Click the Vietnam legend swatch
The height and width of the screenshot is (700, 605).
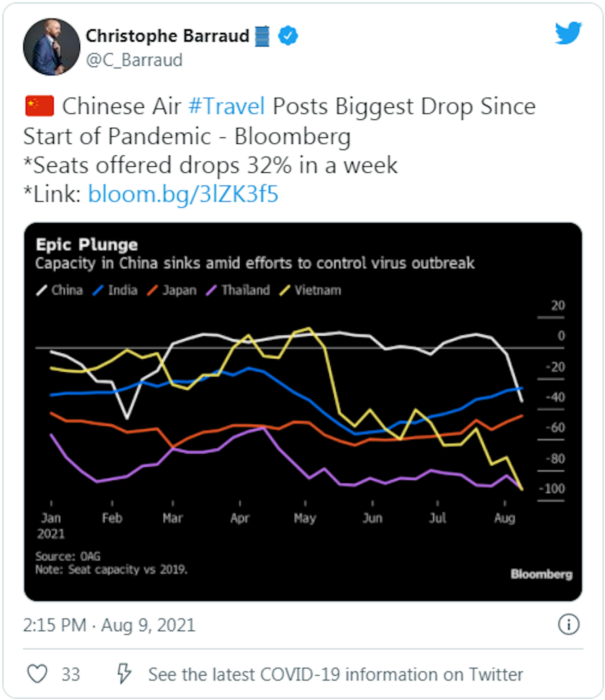pyautogui.click(x=285, y=291)
